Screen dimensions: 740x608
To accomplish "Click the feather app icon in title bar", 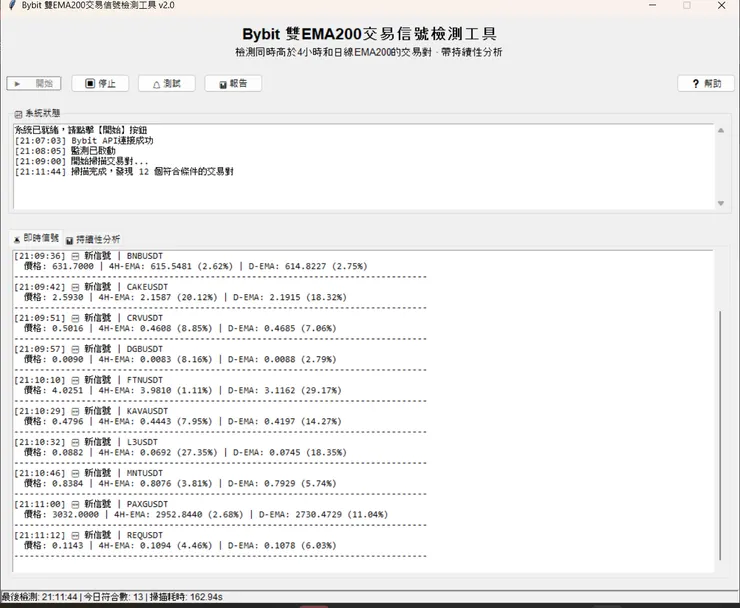I will coord(12,5).
